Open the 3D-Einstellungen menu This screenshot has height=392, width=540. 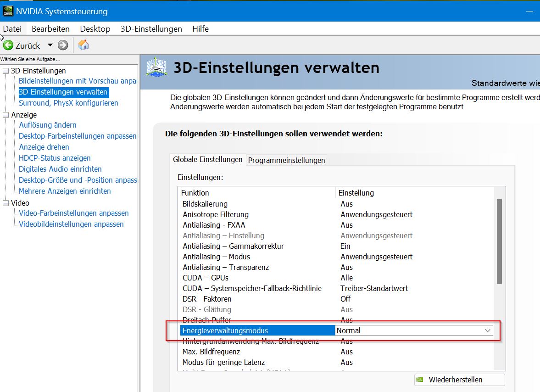point(151,28)
